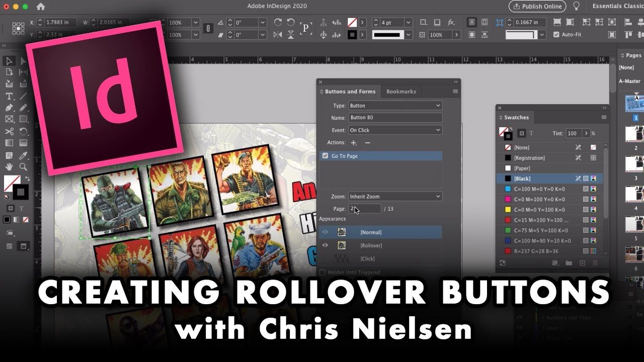Screen dimensions: 644x362
Task: Open the effects fx icon
Action: (451, 22)
